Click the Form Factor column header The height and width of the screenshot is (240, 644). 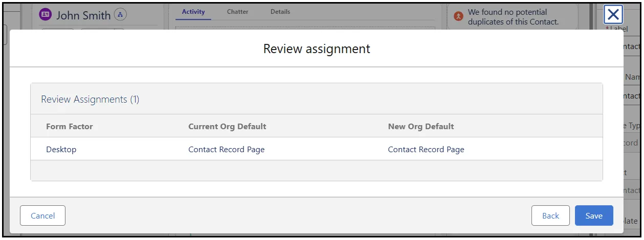(x=70, y=126)
